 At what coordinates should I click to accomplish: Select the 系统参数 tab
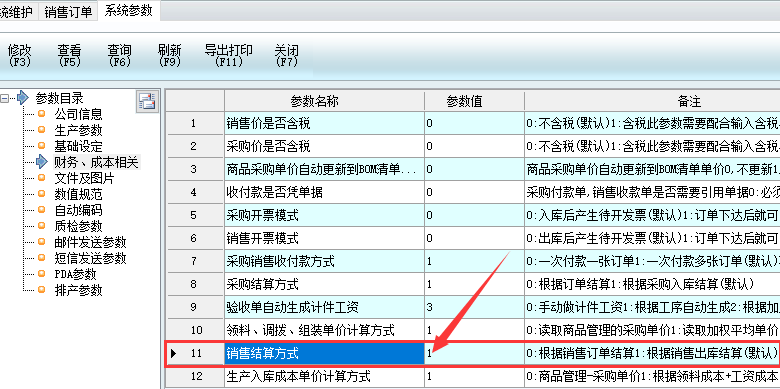click(128, 11)
